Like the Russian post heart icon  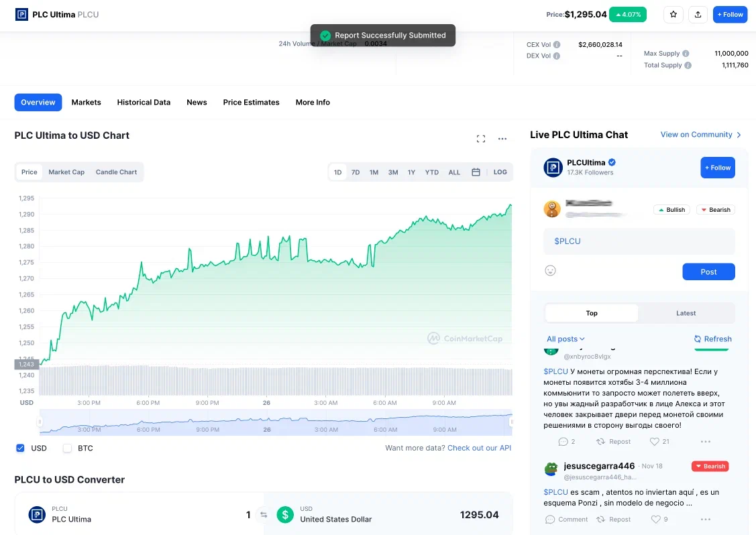pos(655,442)
